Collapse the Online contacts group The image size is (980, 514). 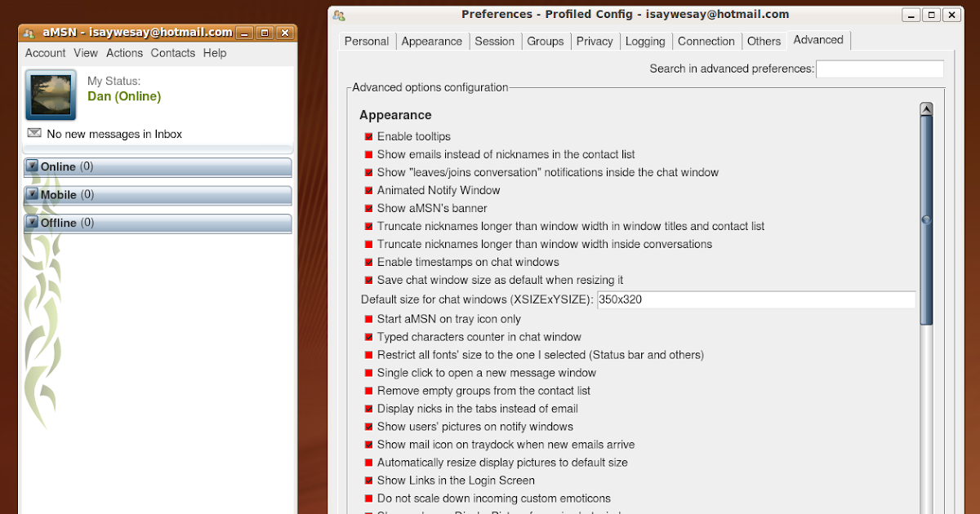tap(33, 166)
